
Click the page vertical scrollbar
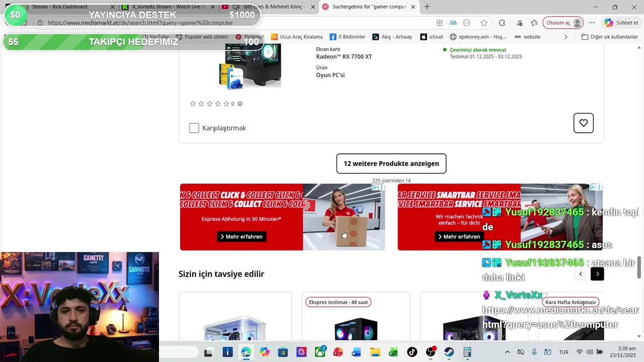[x=639, y=267]
